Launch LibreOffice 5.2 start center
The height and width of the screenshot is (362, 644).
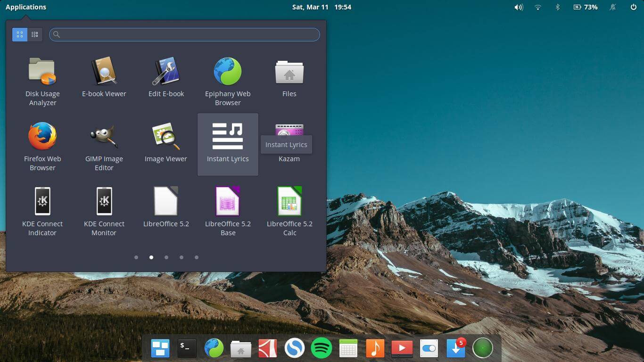166,207
